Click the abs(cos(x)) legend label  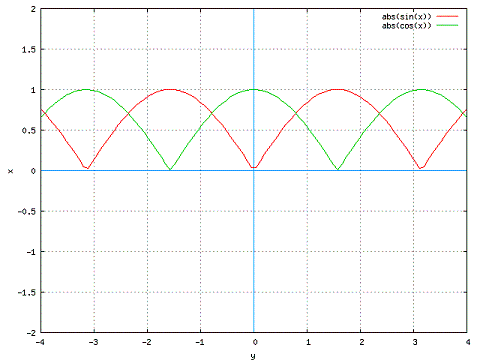tap(406, 25)
